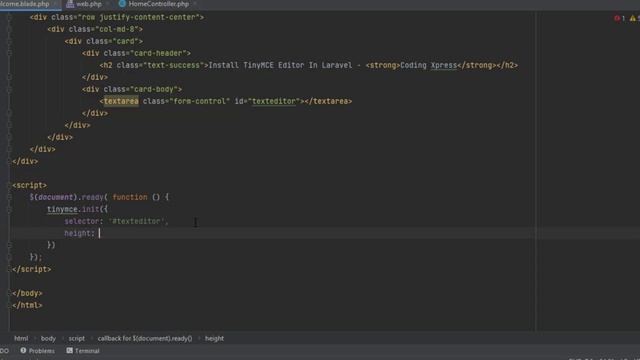640x360 pixels.
Task: Open the Terminal tool window
Action: click(82, 351)
